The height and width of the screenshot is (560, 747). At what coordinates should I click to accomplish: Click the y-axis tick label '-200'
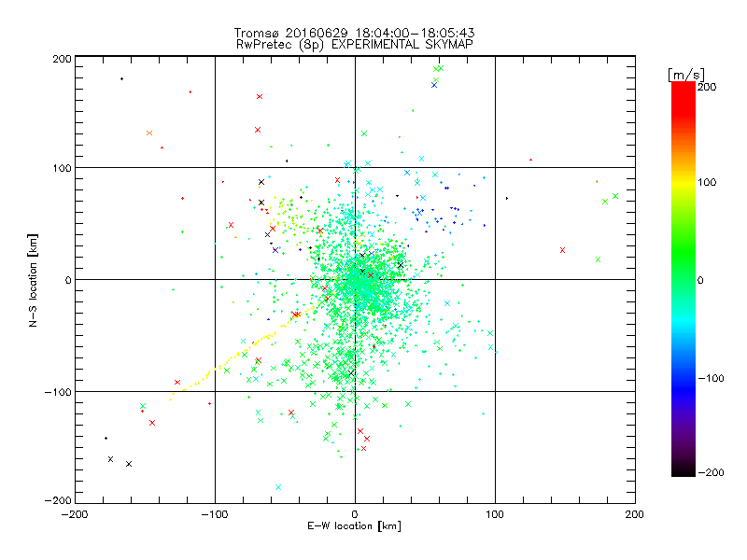point(58,500)
